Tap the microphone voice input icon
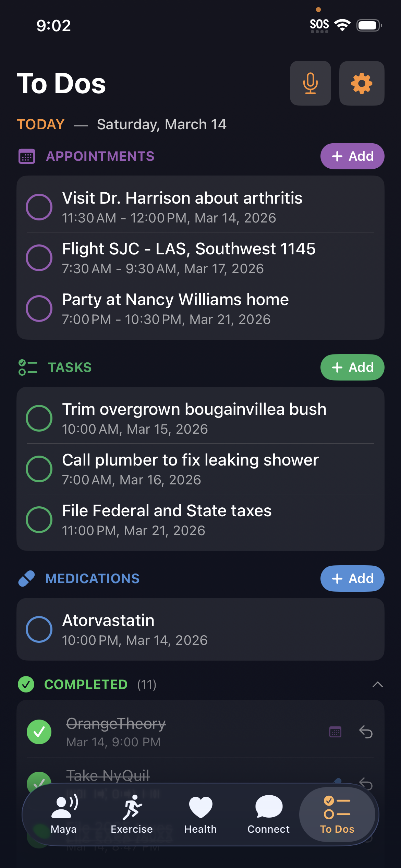This screenshot has height=868, width=401. coord(310,83)
